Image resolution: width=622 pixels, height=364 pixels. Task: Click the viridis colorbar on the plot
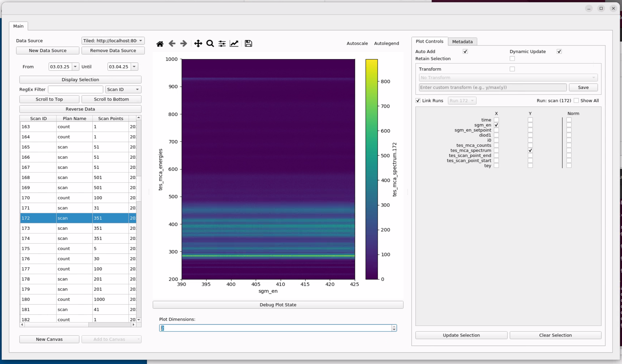click(x=371, y=169)
